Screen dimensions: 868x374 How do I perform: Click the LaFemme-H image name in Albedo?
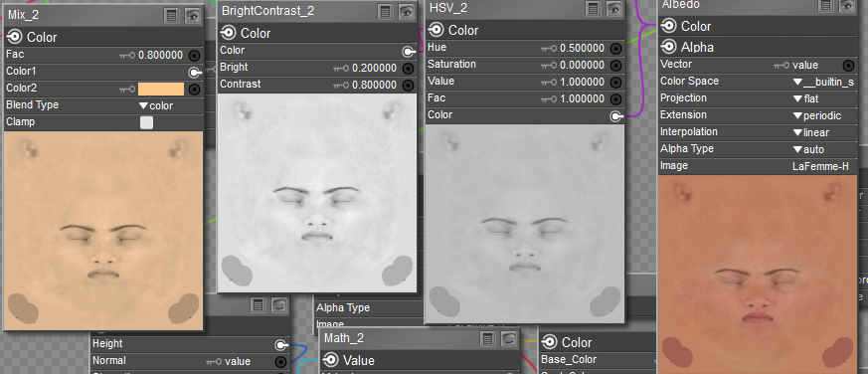(x=820, y=167)
